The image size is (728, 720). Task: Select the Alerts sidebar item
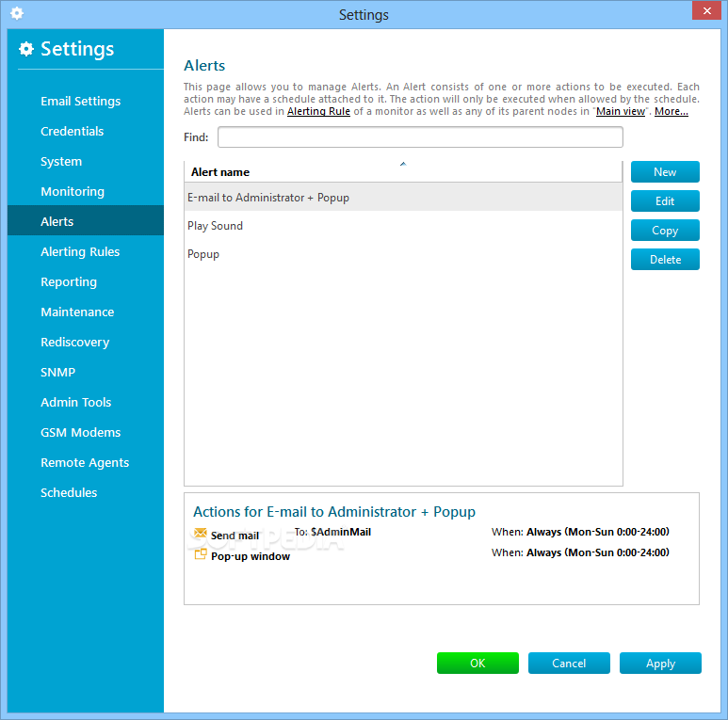click(x=86, y=221)
